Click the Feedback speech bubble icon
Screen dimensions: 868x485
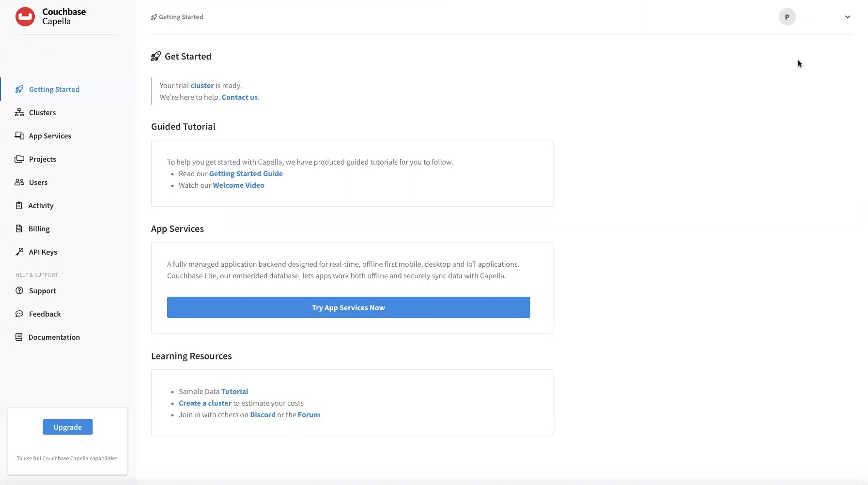pos(19,314)
